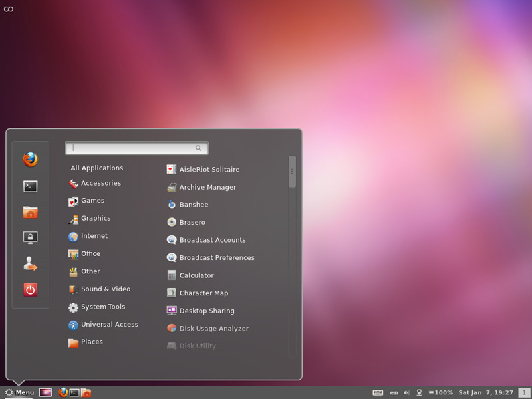Select the Games category

(86, 201)
